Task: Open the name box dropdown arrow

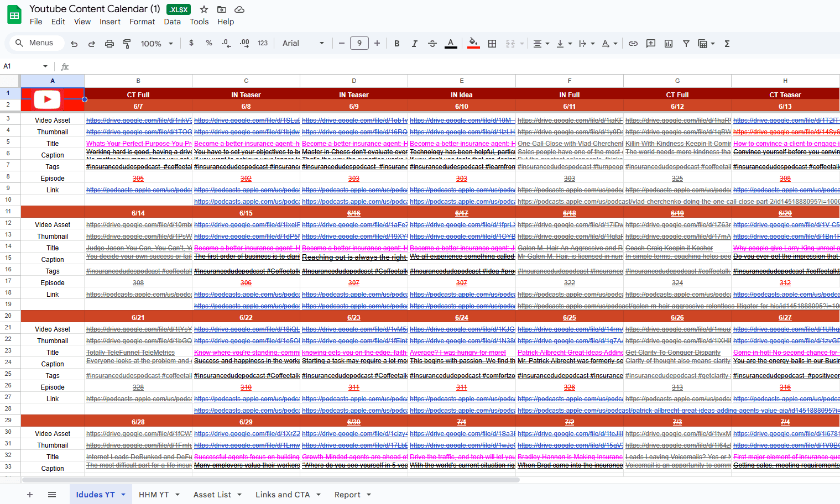Action: click(x=45, y=66)
